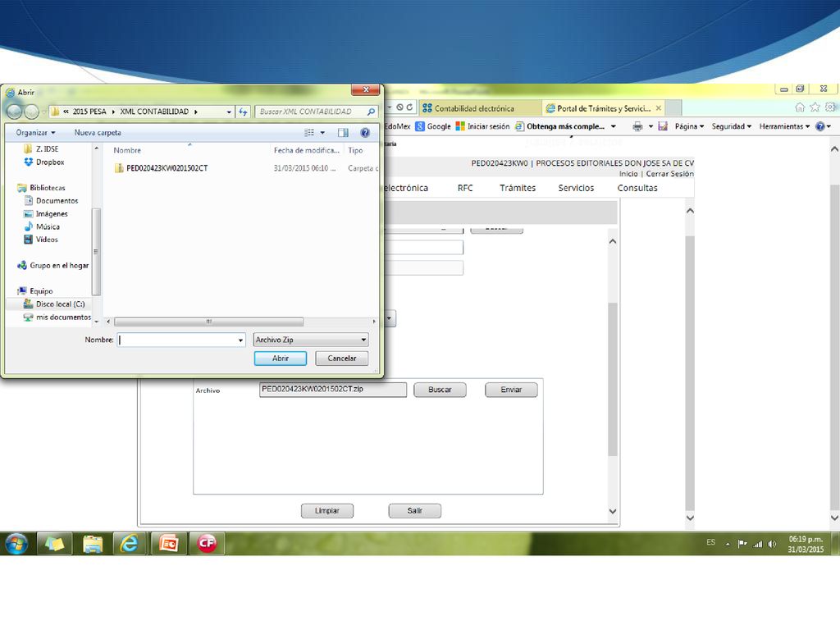840x630 pixels.
Task: Open the Google favorites bar link
Action: click(x=433, y=126)
